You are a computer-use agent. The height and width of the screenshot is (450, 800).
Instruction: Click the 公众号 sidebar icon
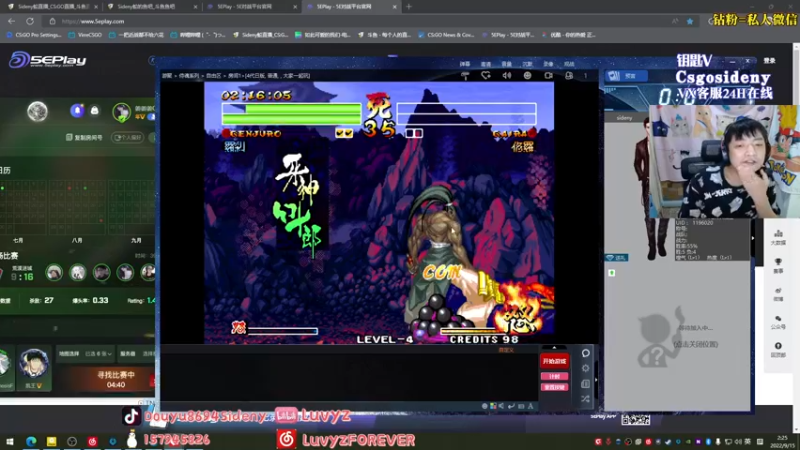(x=778, y=322)
